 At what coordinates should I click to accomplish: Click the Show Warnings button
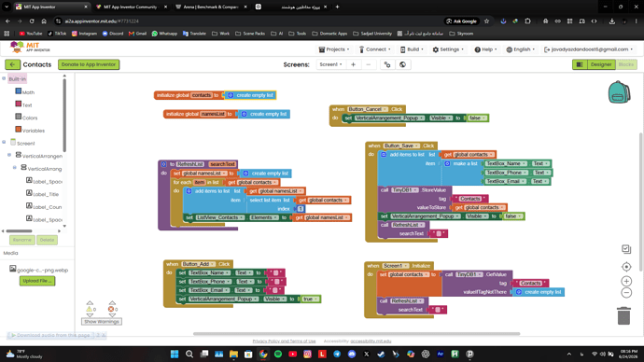click(102, 321)
